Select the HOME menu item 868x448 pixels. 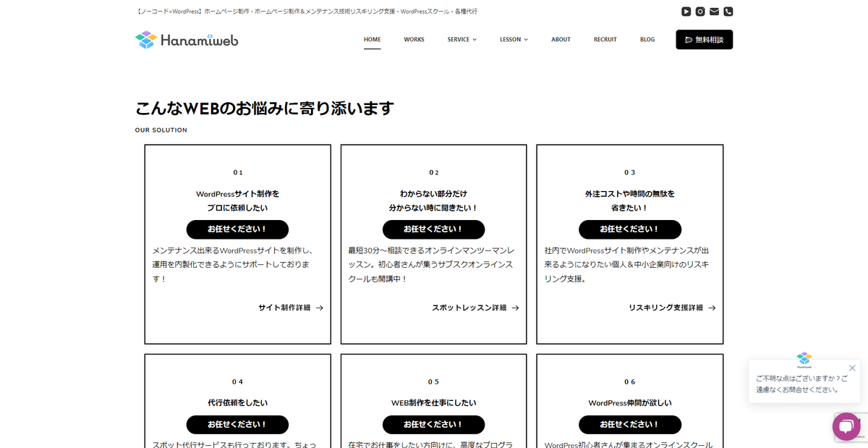click(372, 39)
